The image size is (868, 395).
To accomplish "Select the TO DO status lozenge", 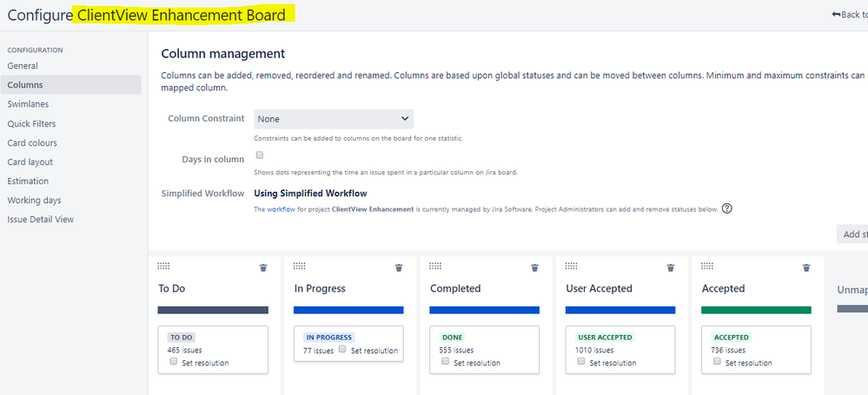I will coord(182,338).
